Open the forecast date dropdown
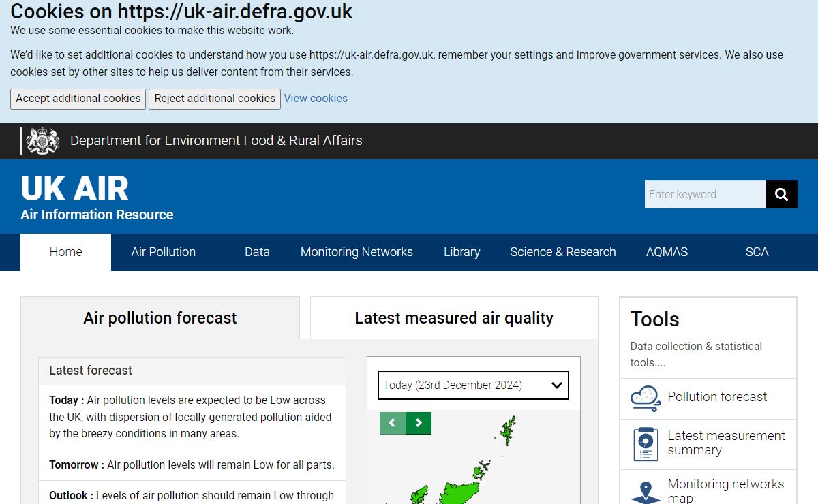The height and width of the screenshot is (504, 818). (473, 385)
